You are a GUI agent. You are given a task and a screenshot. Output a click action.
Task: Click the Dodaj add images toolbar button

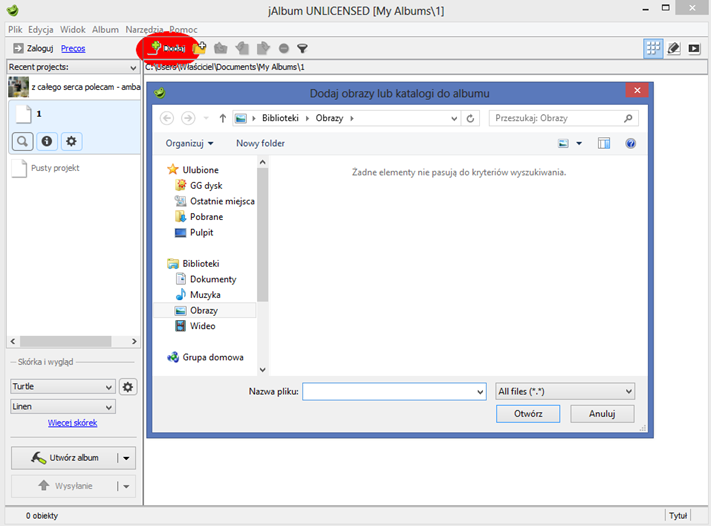tap(168, 48)
